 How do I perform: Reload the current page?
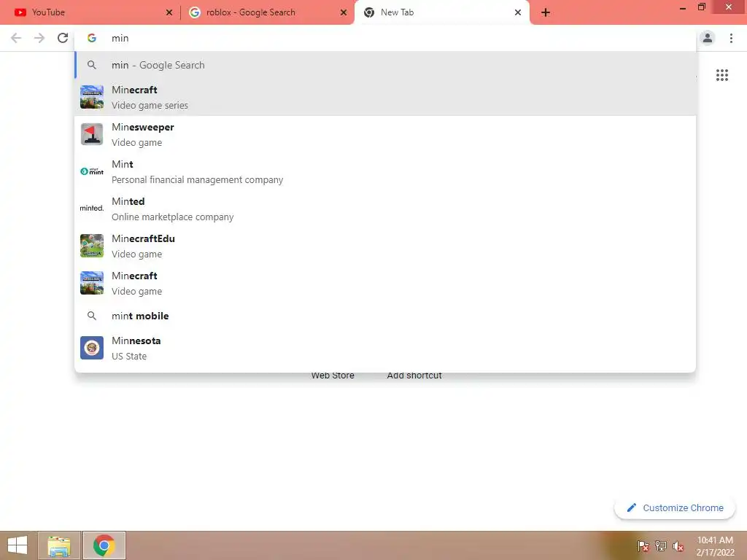tap(63, 38)
